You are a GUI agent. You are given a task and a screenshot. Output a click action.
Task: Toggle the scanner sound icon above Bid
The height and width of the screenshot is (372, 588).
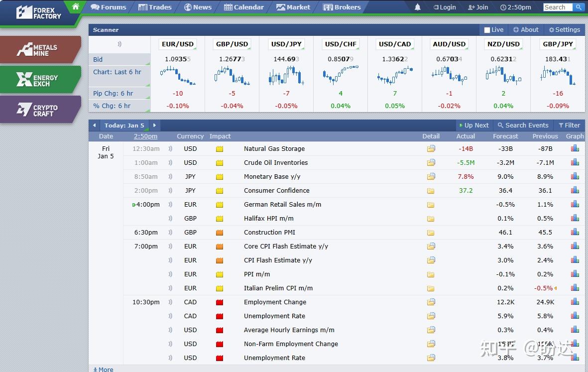click(x=119, y=44)
